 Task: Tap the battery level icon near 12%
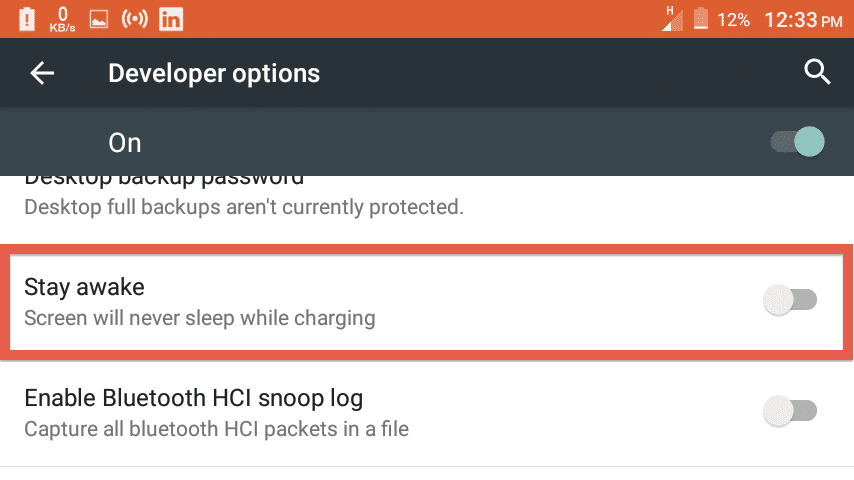[x=701, y=19]
